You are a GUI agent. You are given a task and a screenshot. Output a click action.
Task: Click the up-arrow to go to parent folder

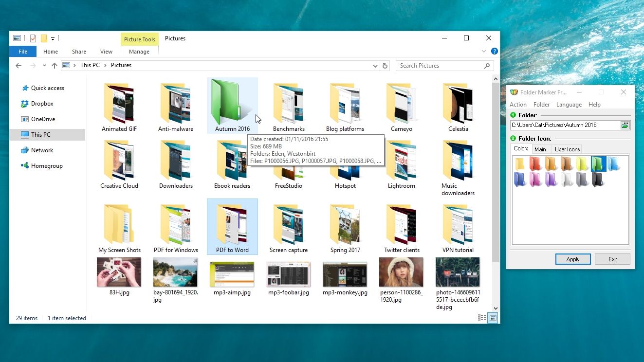click(x=55, y=65)
